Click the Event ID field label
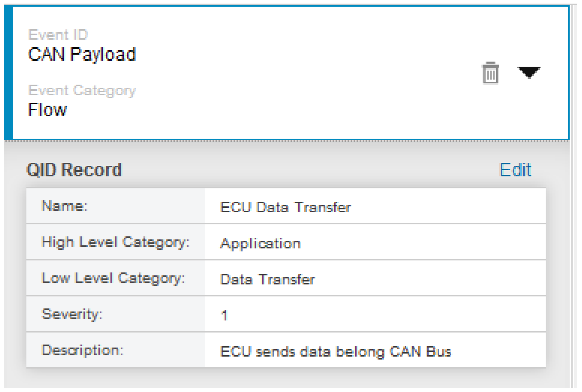This screenshot has height=392, width=582. point(58,34)
